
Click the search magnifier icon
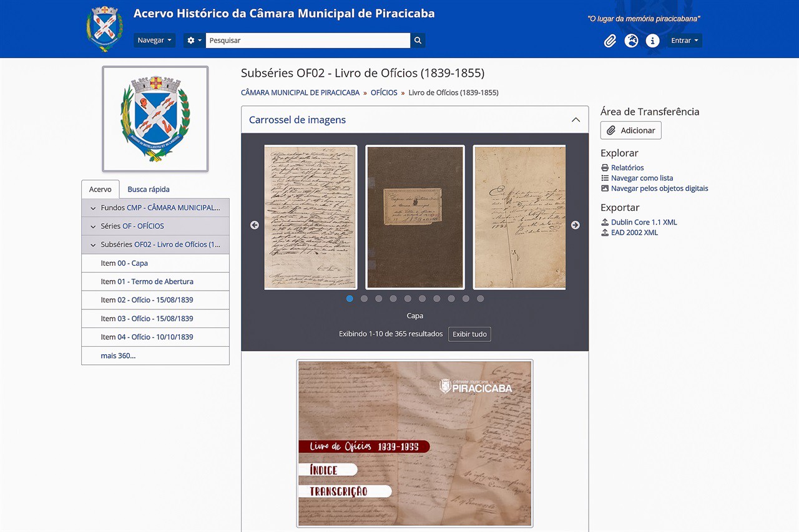pos(418,40)
